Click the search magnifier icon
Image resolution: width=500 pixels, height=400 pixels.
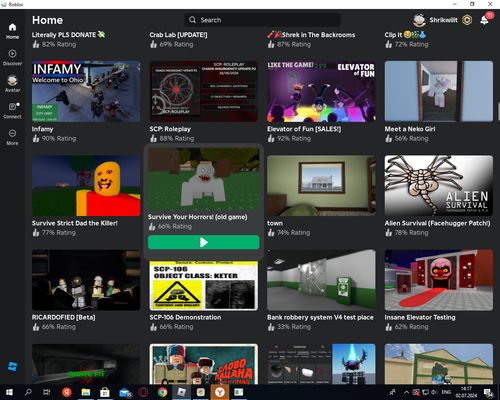[192, 20]
